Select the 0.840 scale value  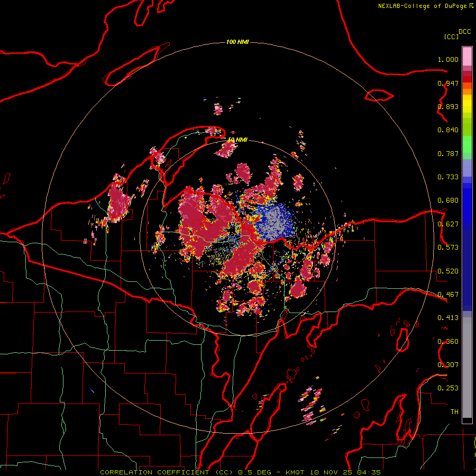[x=448, y=130]
